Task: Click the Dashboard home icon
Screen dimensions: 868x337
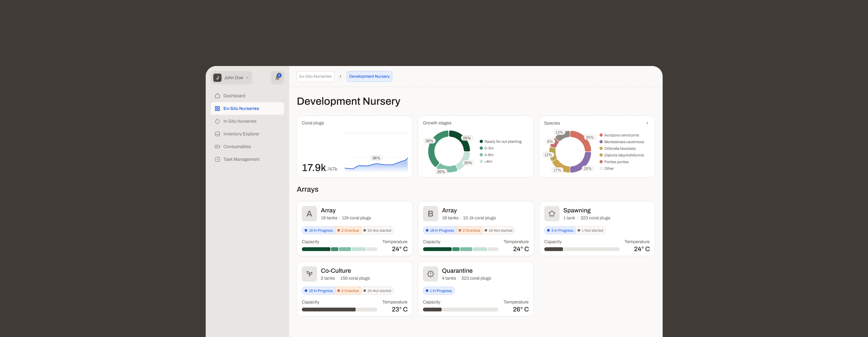Action: [217, 96]
